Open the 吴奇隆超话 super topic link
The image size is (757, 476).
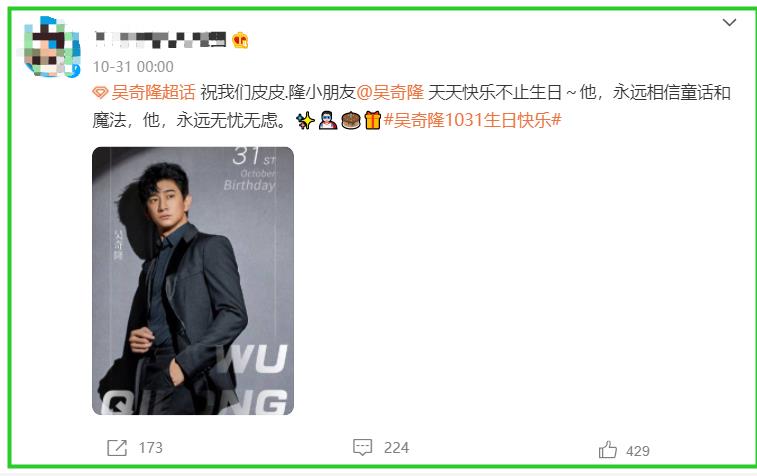pos(153,92)
